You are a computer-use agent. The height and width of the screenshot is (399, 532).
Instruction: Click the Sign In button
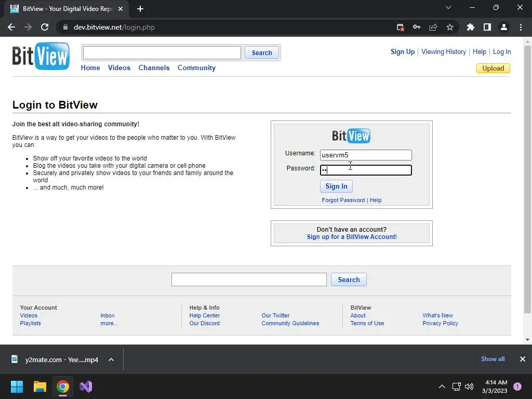coord(336,187)
